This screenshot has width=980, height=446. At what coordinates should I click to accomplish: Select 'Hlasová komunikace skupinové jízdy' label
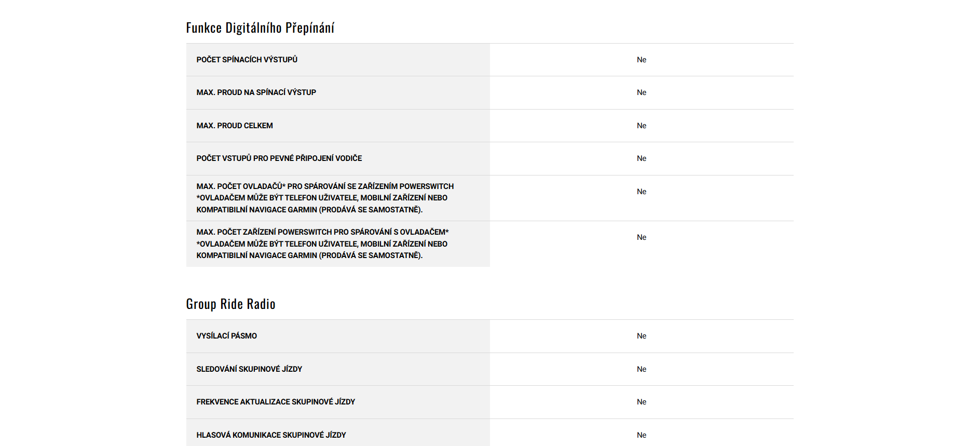[x=270, y=435]
